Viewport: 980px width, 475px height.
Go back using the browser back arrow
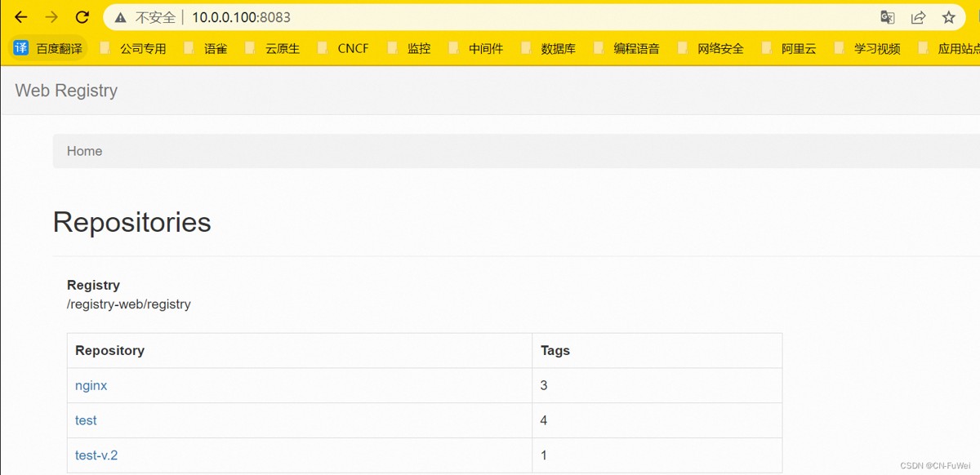(21, 17)
